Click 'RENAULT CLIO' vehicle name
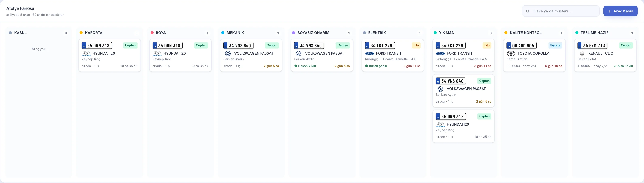Image resolution: width=644 pixels, height=183 pixels. click(601, 54)
